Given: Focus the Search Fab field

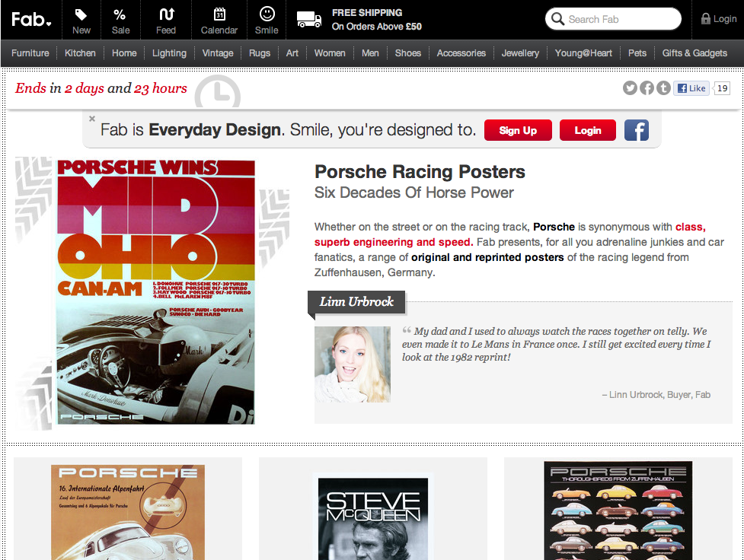Looking at the screenshot, I should pyautogui.click(x=613, y=19).
